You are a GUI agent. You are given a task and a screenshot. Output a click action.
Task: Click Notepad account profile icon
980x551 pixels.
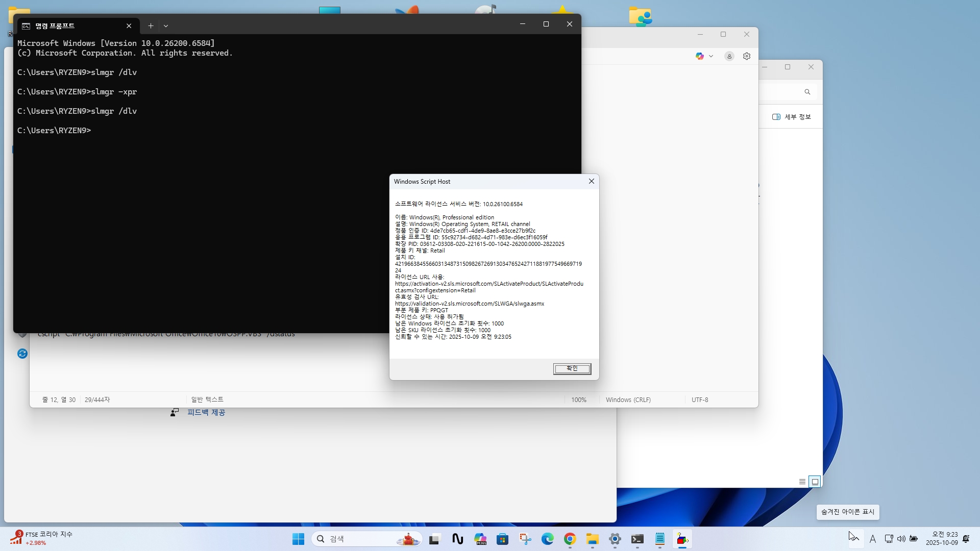point(729,56)
